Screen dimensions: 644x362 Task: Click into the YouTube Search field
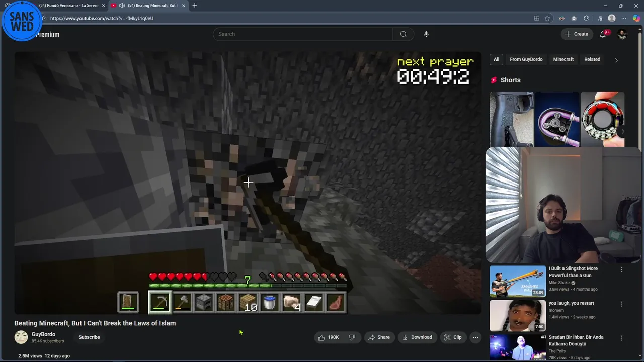point(303,34)
